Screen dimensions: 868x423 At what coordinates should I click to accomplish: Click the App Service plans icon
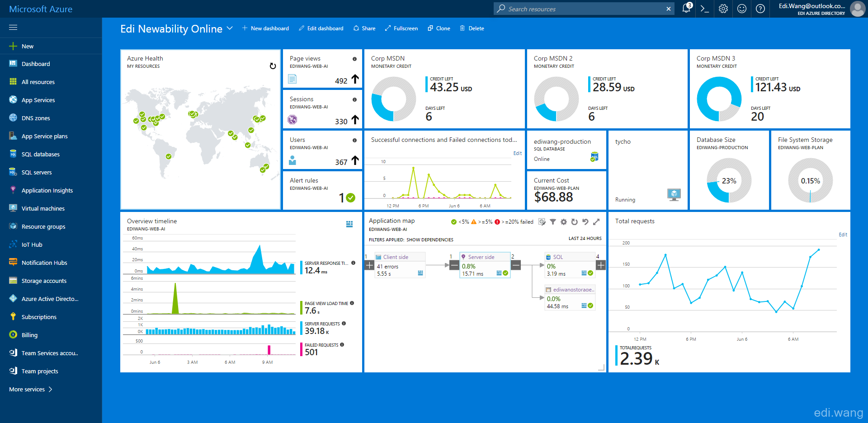(13, 136)
